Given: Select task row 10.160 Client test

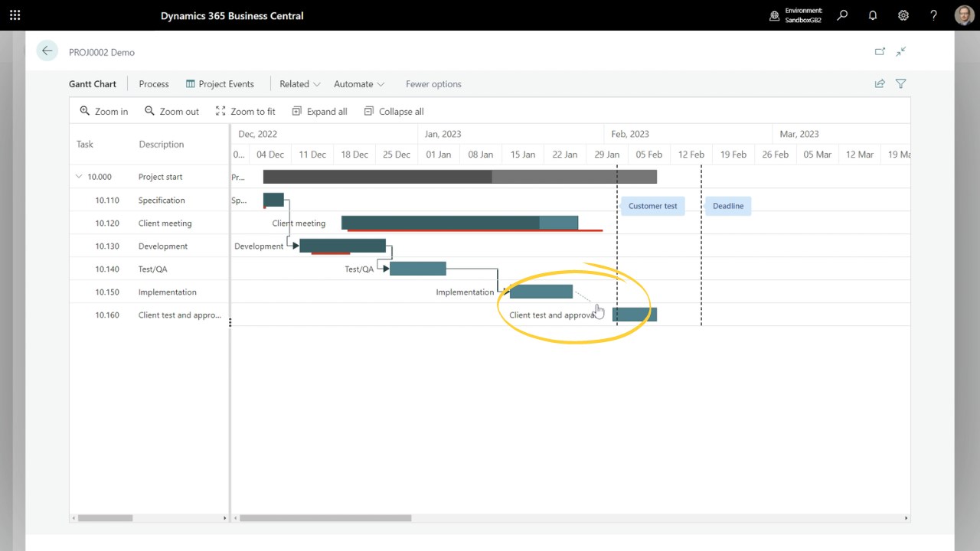Looking at the screenshot, I should click(x=149, y=315).
